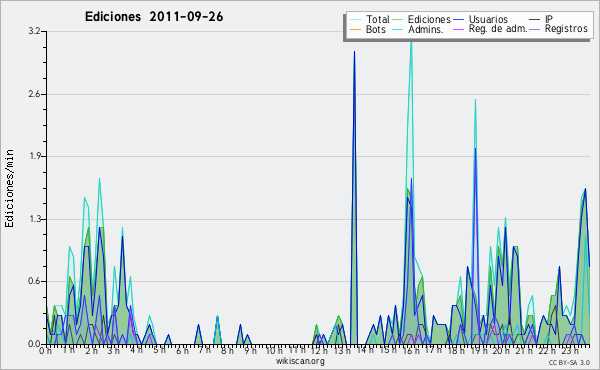Click the '21 h' x-axis label
Screen dimensions: 600x370
coord(524,351)
